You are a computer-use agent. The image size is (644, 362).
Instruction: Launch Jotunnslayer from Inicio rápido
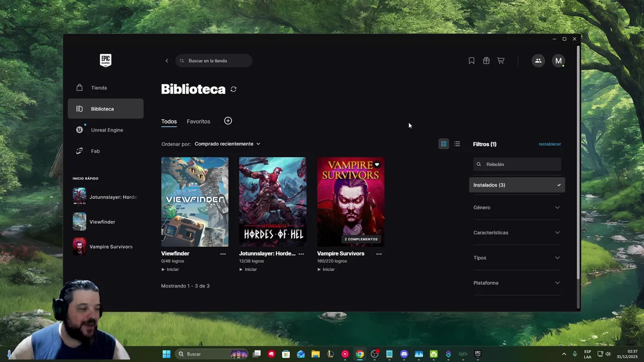[106, 197]
